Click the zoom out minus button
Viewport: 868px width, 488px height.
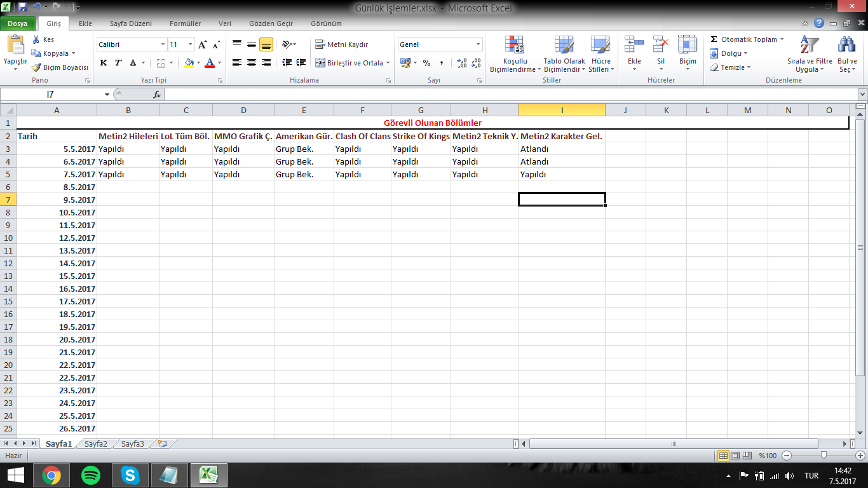787,456
